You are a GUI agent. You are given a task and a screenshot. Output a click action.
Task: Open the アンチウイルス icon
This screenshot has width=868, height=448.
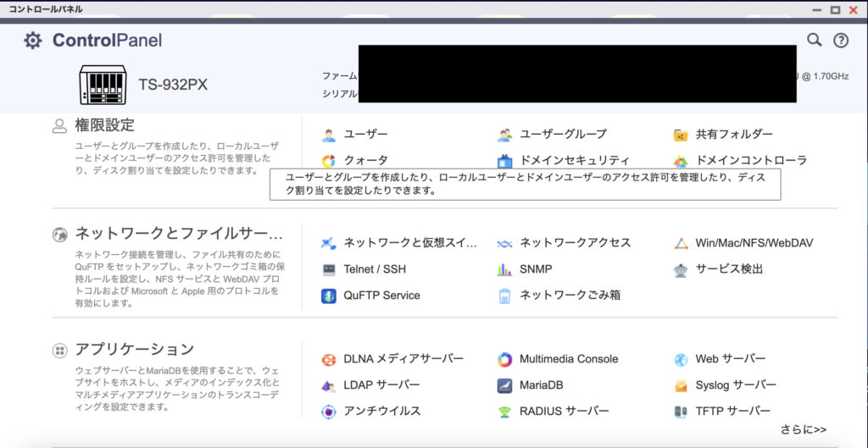pyautogui.click(x=329, y=412)
